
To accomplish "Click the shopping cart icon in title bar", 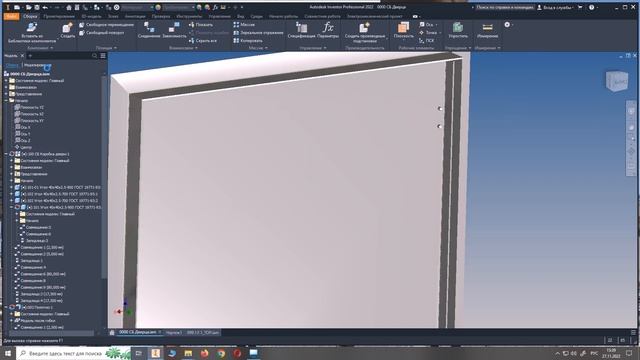I will tap(580, 7).
